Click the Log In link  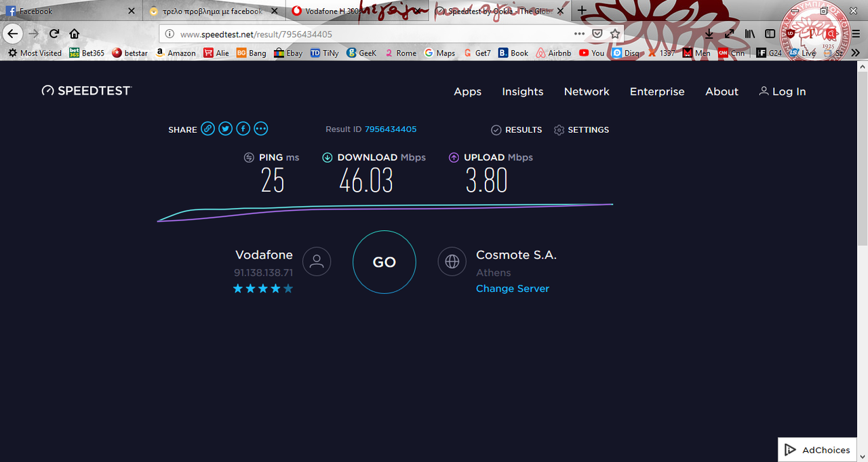click(x=783, y=91)
